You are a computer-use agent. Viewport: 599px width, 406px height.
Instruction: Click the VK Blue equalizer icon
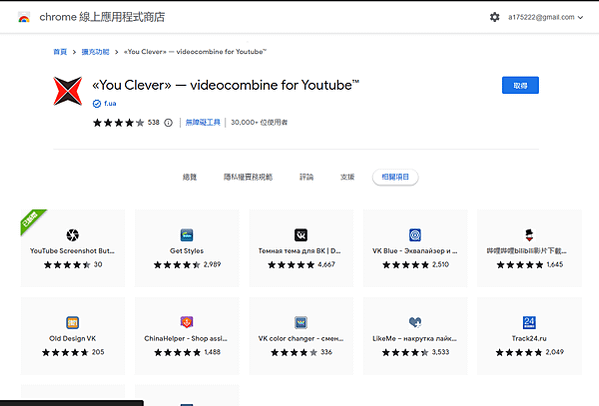click(x=415, y=235)
